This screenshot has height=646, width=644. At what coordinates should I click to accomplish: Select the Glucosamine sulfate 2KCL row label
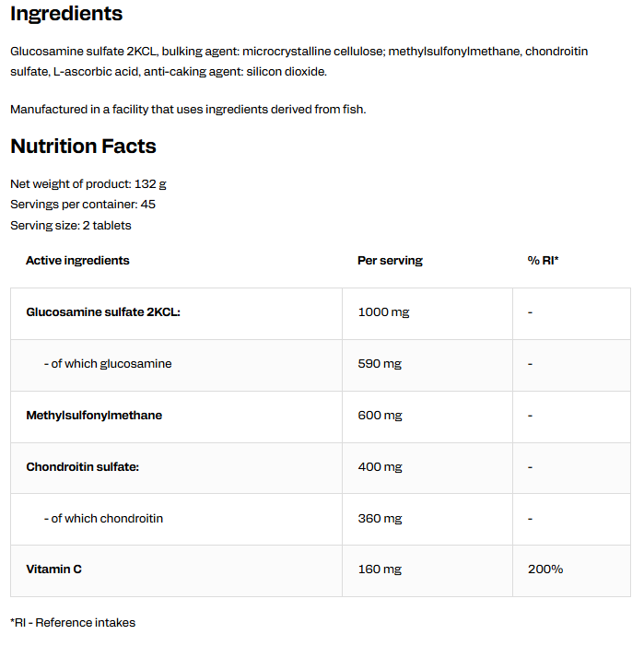point(103,311)
